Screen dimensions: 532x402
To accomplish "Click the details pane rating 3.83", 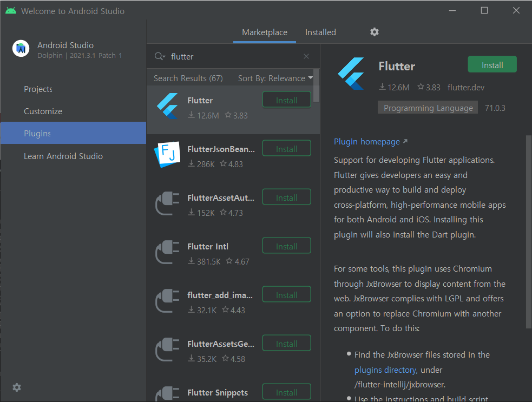I will pyautogui.click(x=429, y=88).
